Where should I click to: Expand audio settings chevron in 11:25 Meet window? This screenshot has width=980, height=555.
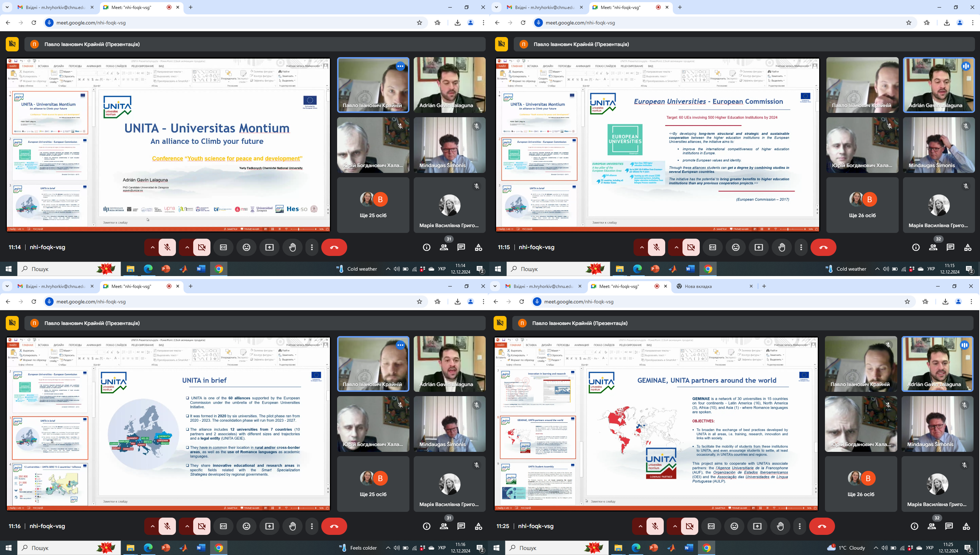coord(640,526)
